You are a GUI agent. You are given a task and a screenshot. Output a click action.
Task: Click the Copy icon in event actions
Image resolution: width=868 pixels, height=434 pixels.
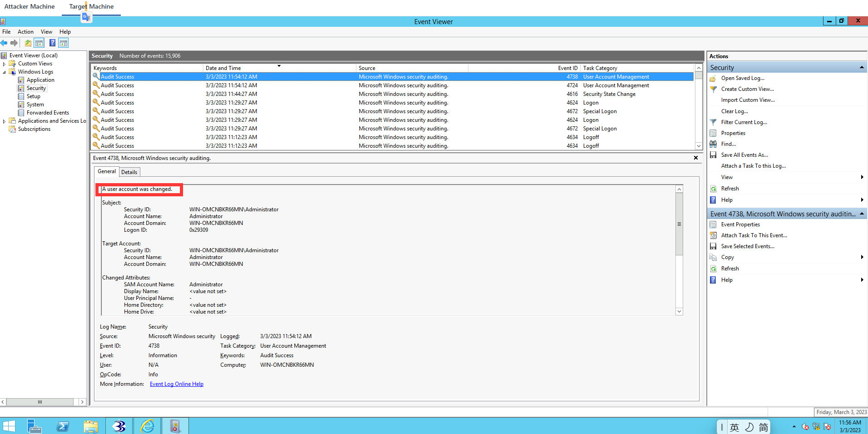pos(713,257)
